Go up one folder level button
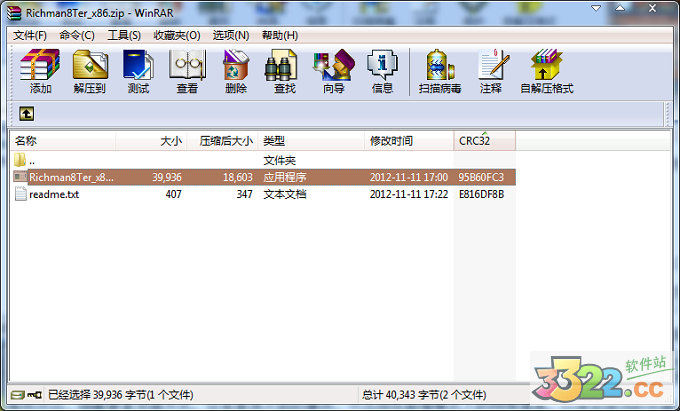This screenshot has width=680, height=411. tap(26, 114)
